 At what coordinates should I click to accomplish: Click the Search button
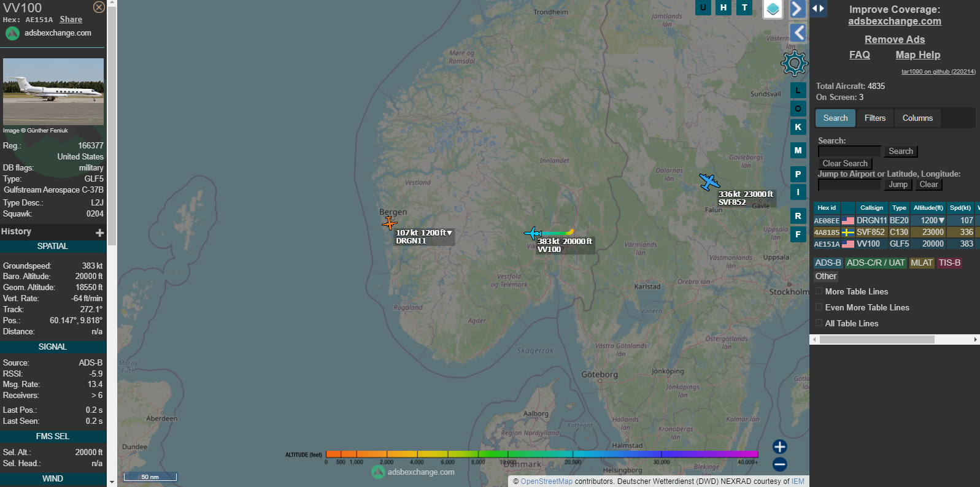[901, 151]
